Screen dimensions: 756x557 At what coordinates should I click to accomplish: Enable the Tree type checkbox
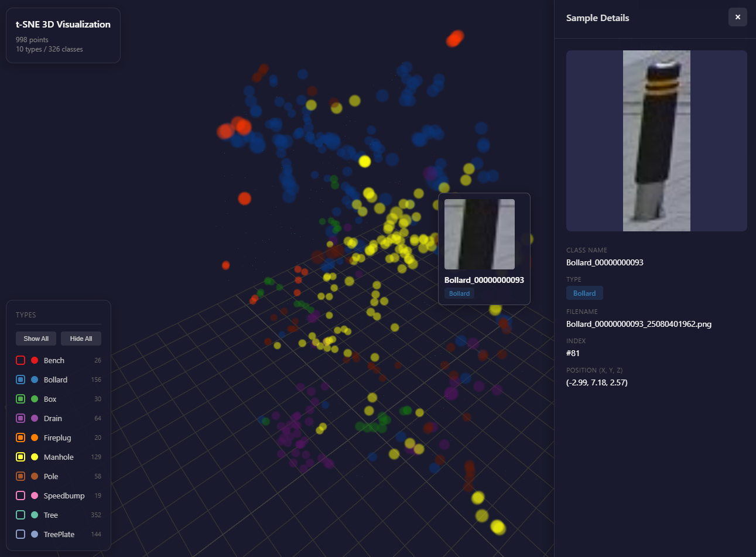tap(20, 515)
